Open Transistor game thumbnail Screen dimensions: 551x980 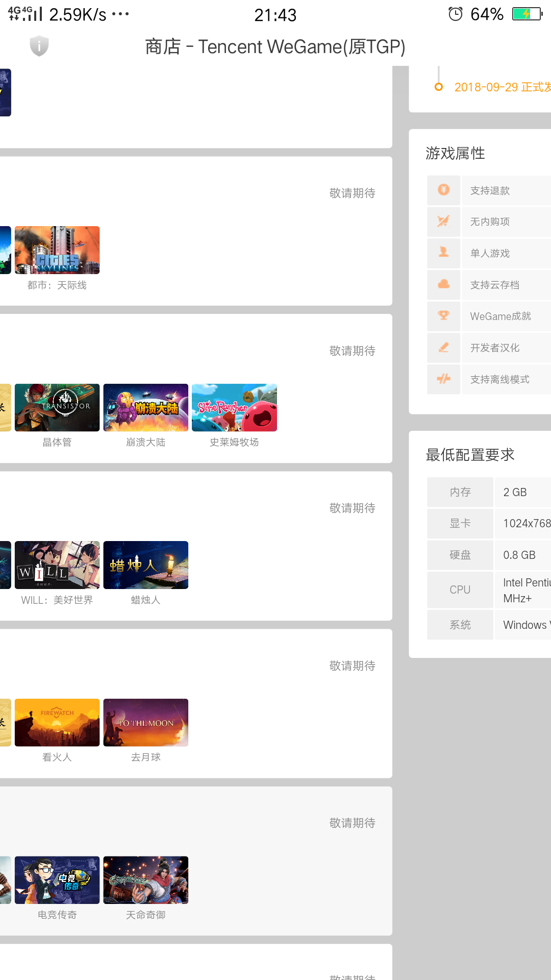point(57,408)
